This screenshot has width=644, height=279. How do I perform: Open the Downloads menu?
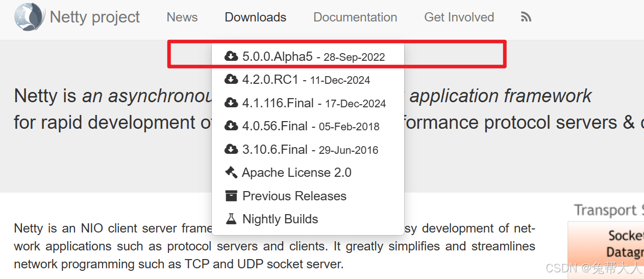(256, 17)
